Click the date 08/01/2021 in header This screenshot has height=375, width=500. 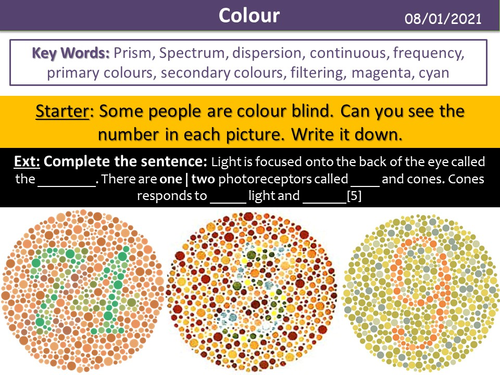[x=443, y=19]
